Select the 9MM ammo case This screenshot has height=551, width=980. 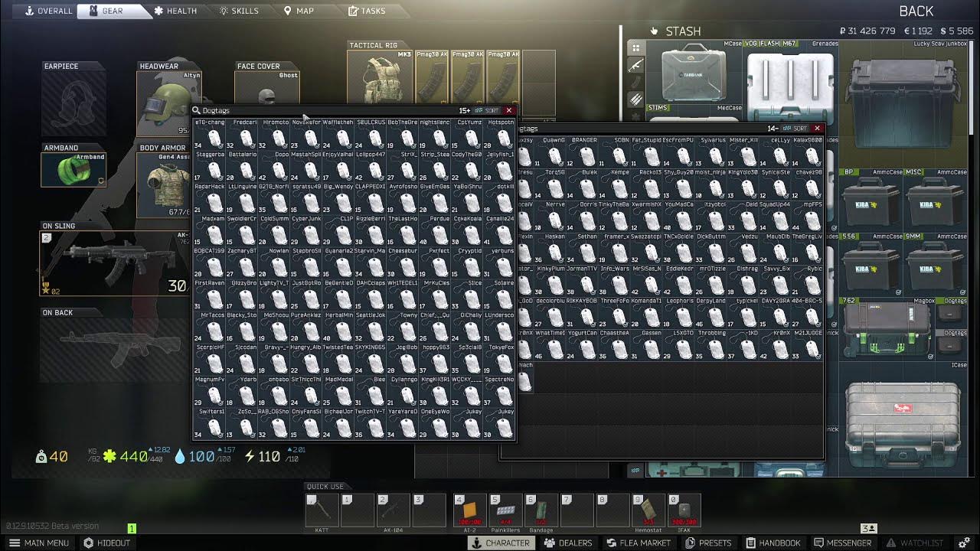(936, 265)
